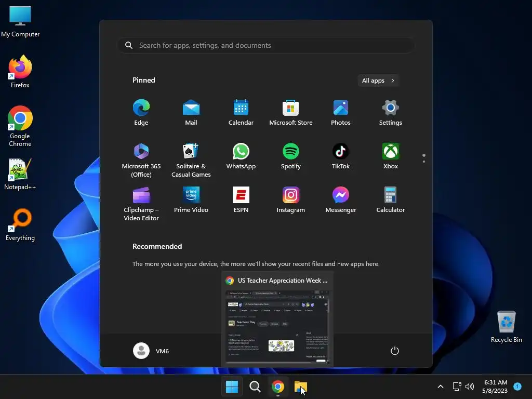The width and height of the screenshot is (532, 399).
Task: Open Edge from pinned apps
Action: [141, 113]
